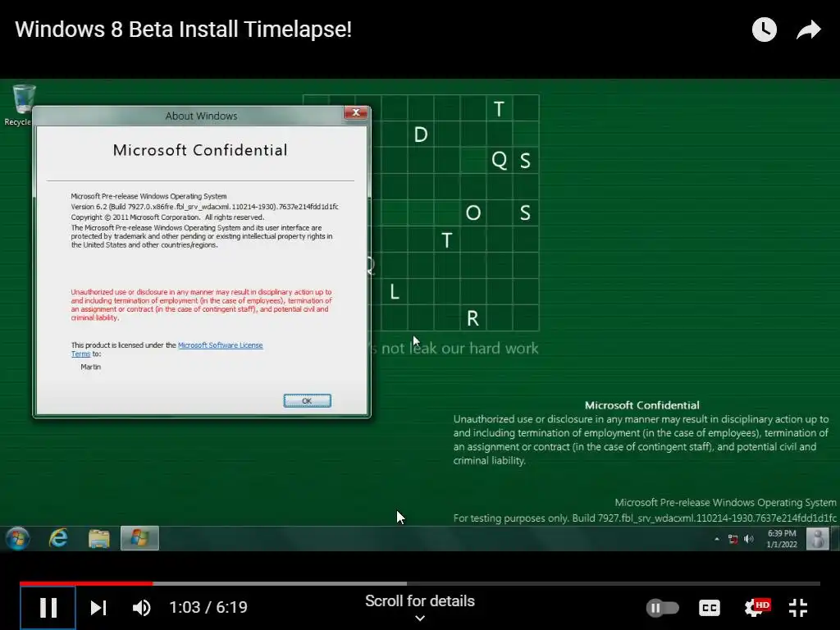Screen dimensions: 840x630
Task: Pause the video playback
Action: [48, 608]
